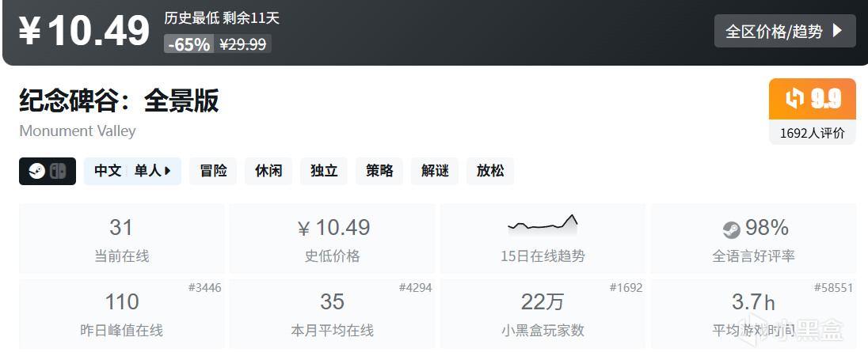Click the 当前在线 stat card showing 31
The width and height of the screenshot is (868, 356).
[x=121, y=239]
